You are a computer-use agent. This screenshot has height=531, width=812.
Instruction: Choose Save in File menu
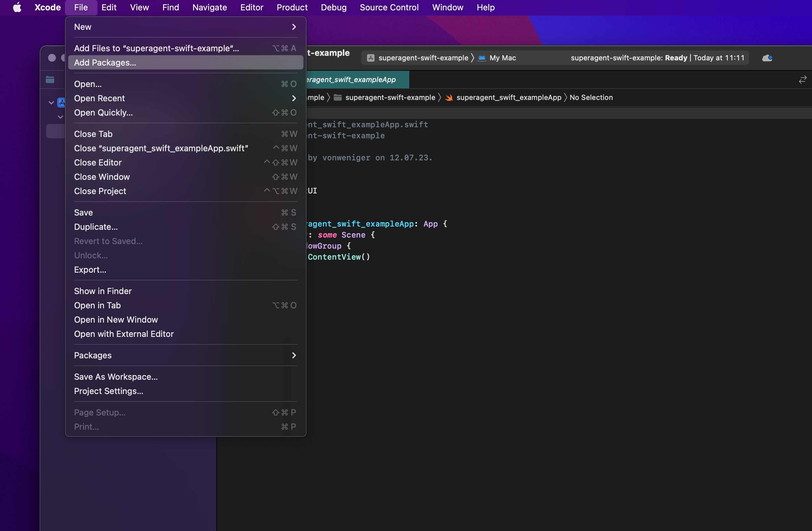[x=185, y=213]
